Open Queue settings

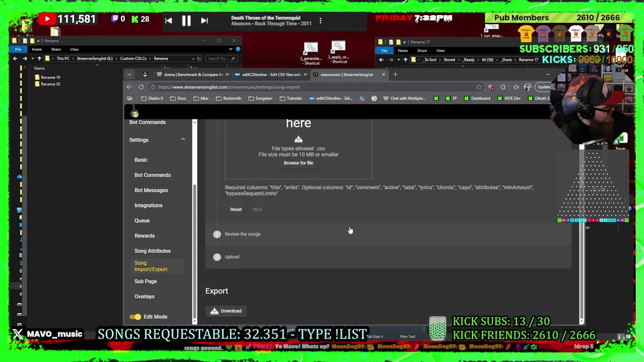(142, 220)
